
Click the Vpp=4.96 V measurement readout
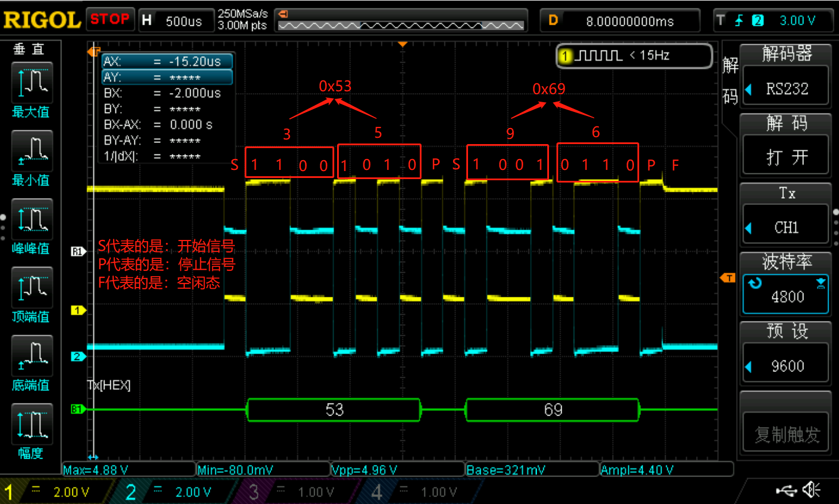(397, 470)
